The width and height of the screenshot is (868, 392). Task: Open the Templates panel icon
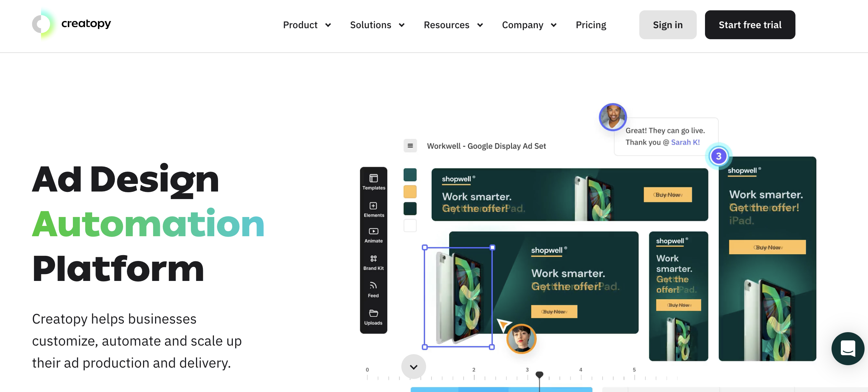[373, 182]
